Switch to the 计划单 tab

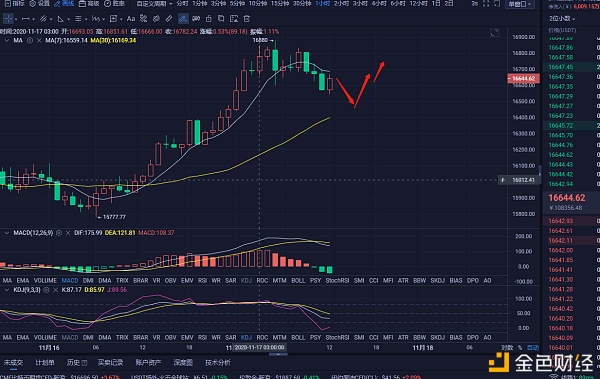pos(45,362)
